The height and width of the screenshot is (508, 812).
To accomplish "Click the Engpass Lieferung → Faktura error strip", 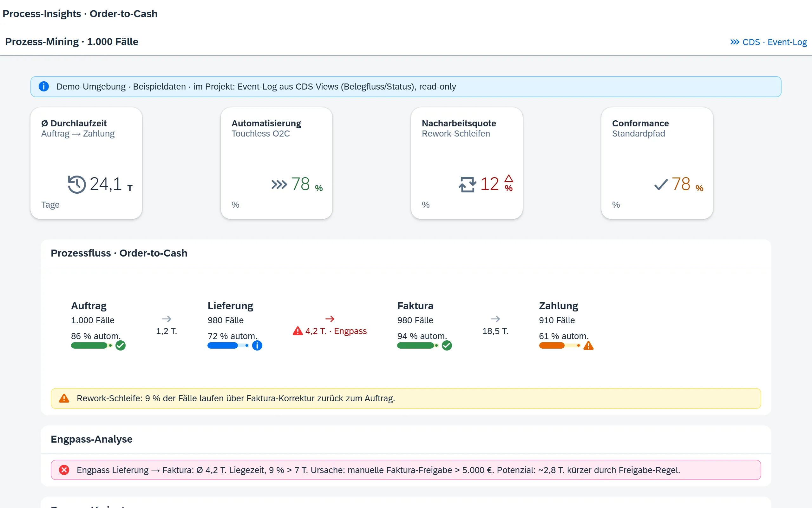I will coord(406,470).
